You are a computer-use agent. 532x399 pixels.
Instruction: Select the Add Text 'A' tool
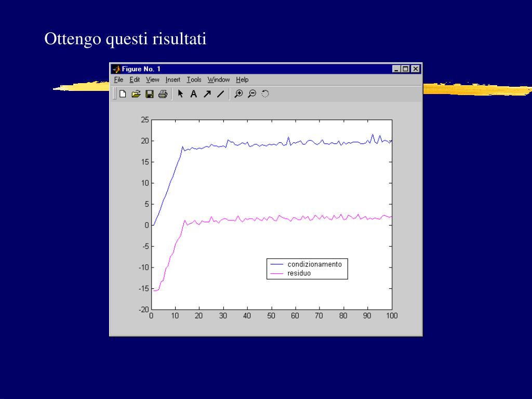(193, 94)
